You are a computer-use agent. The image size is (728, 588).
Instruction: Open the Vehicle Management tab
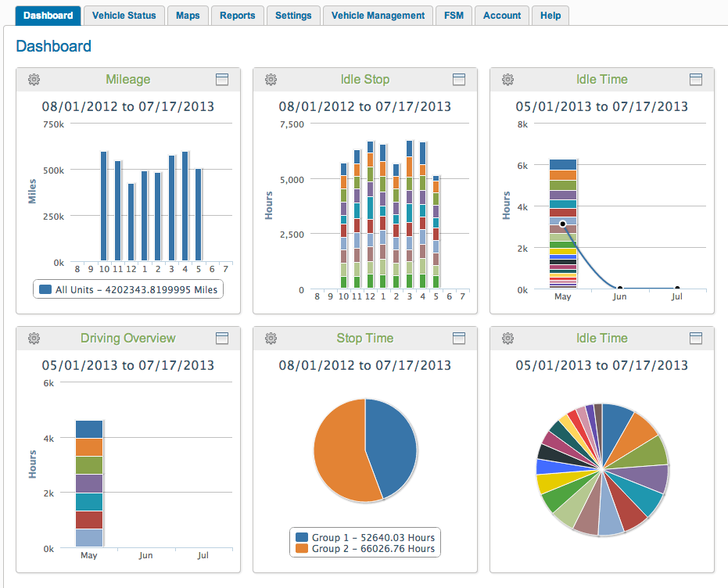(378, 16)
